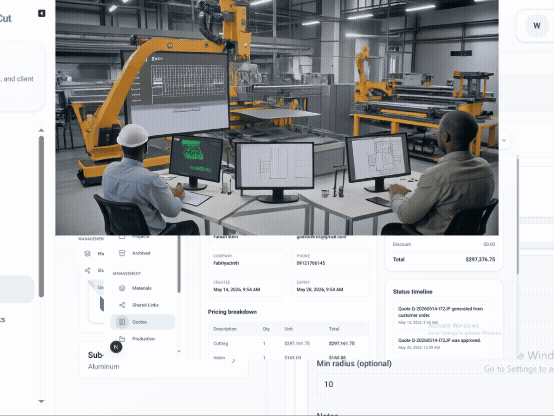This screenshot has height=416, width=554.
Task: Click the left panel vertical scrollbar thumb
Action: [x=41, y=216]
